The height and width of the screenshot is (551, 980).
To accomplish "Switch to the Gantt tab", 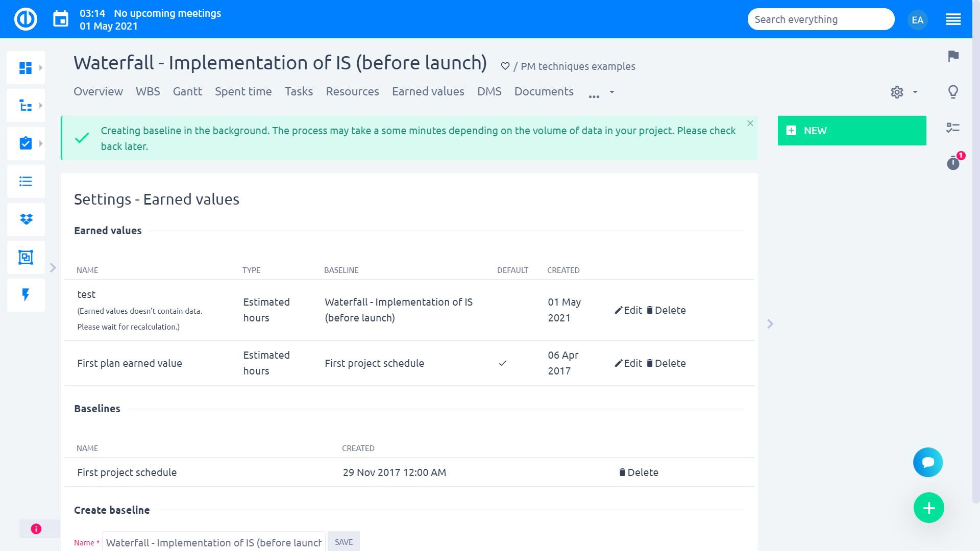I will point(187,91).
